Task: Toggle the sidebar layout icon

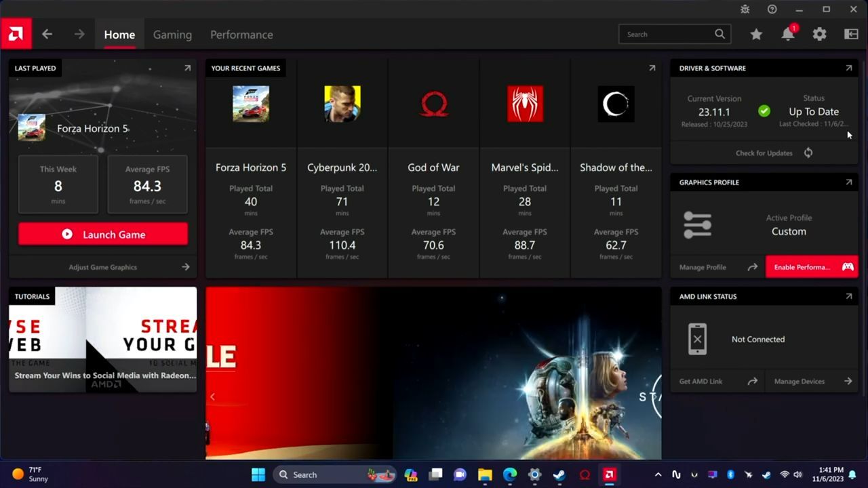Action: point(851,34)
